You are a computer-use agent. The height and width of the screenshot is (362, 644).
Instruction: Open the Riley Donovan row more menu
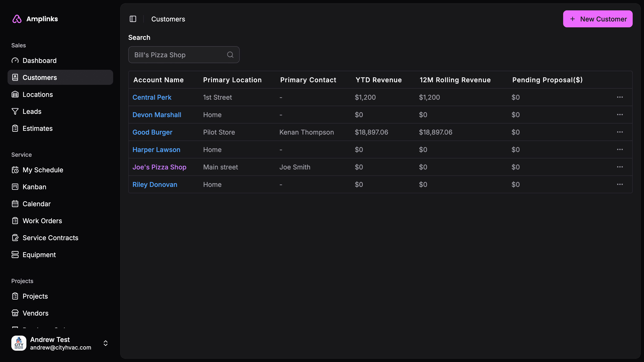pos(619,185)
